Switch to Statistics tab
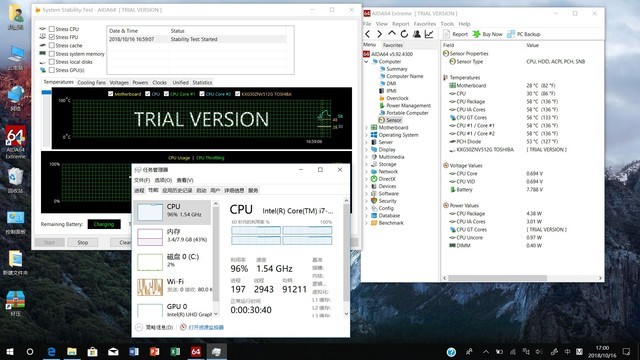The image size is (640, 360). coord(202,82)
